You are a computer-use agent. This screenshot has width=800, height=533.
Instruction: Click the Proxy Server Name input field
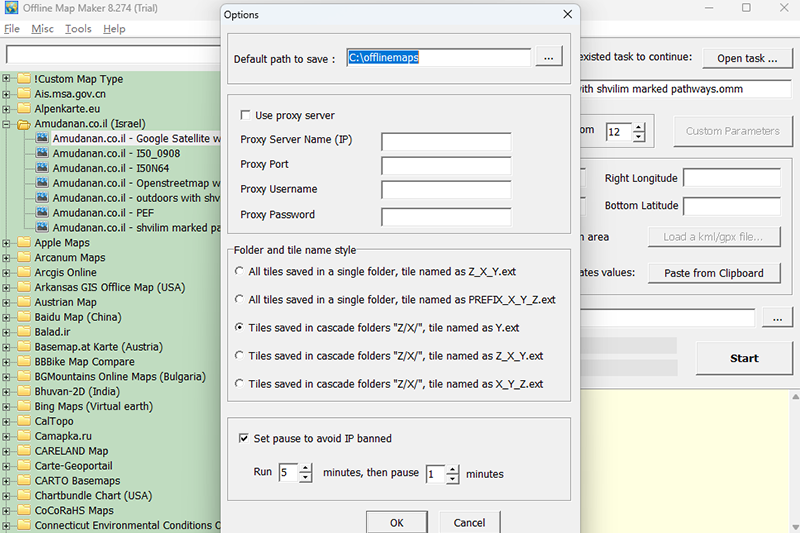(445, 140)
